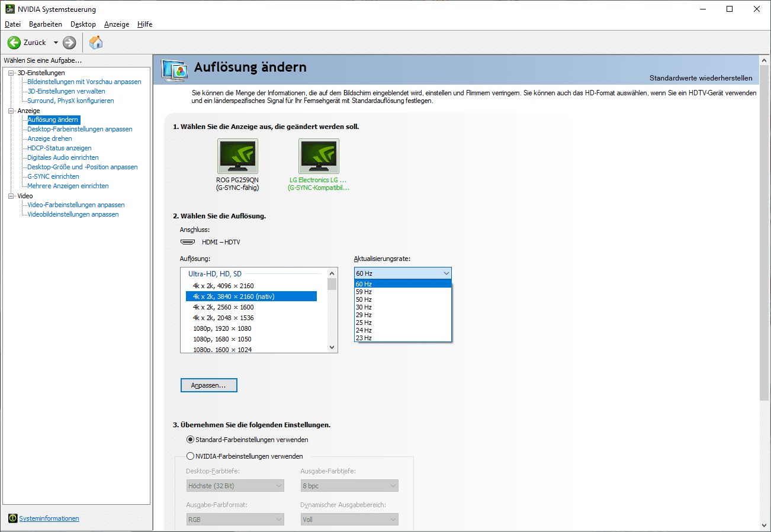Open Video-Farbeinstellungen anpassen
Viewport: 771px width, 532px height.
[x=76, y=205]
